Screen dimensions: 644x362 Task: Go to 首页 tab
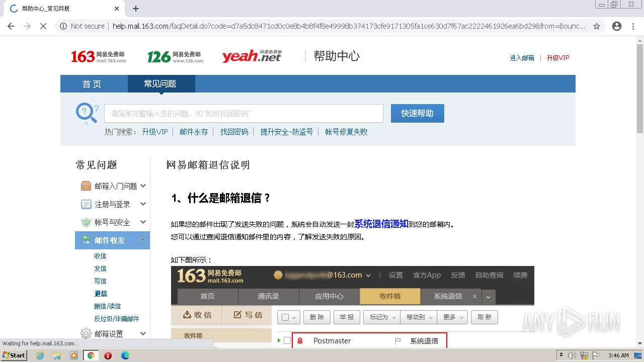point(92,84)
